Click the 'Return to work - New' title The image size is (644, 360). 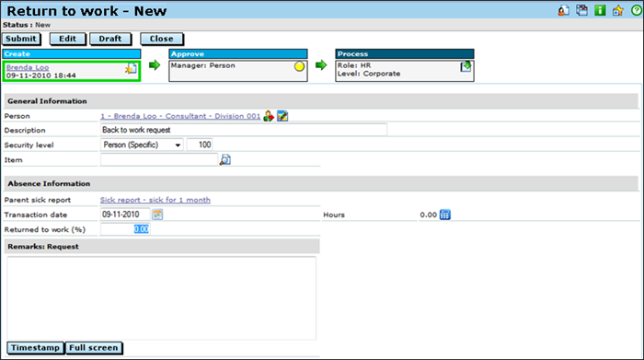[x=86, y=11]
